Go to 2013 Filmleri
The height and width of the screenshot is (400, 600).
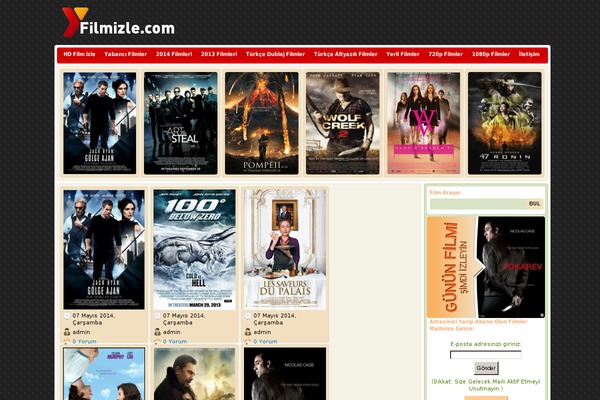[x=219, y=54]
